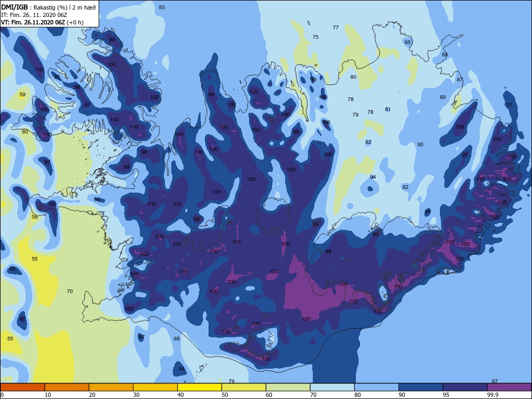This screenshot has height=399, width=532.
Task: Click the legend tick label '0'
Action: coord(2,395)
